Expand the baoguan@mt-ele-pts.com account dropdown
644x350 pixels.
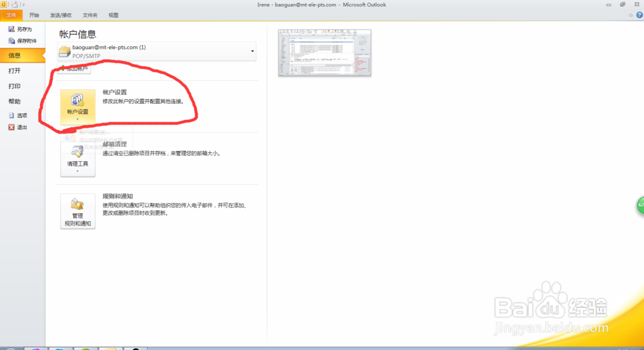(x=252, y=52)
